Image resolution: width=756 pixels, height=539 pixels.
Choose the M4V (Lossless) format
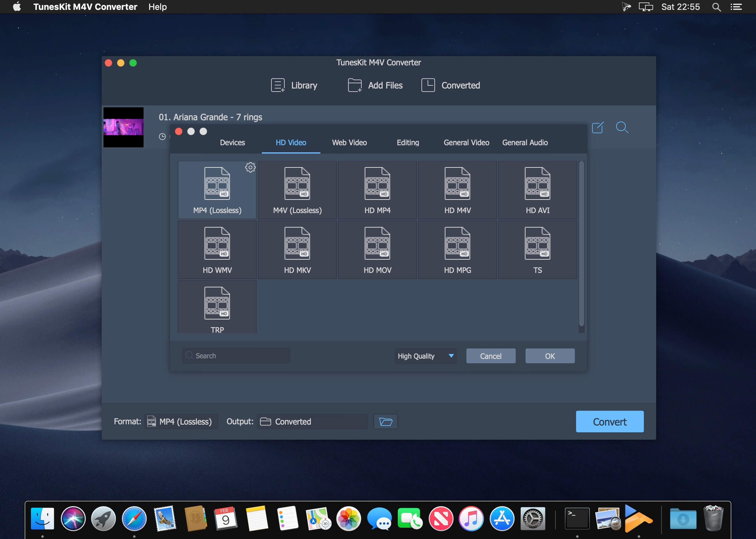point(297,190)
